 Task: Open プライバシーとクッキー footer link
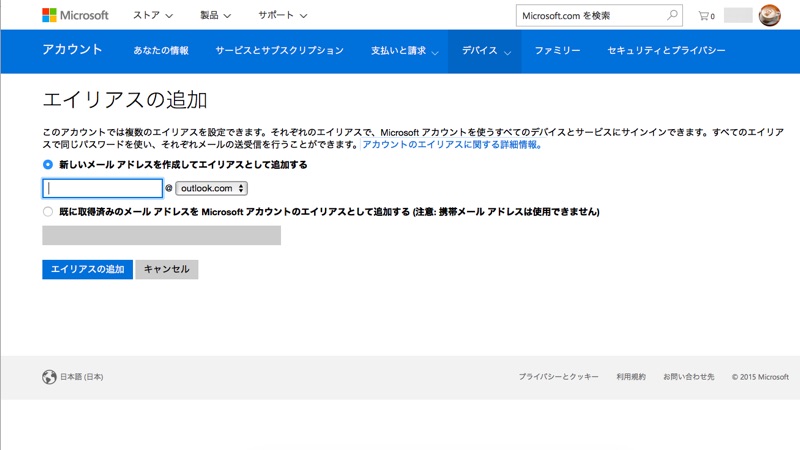[x=558, y=377]
